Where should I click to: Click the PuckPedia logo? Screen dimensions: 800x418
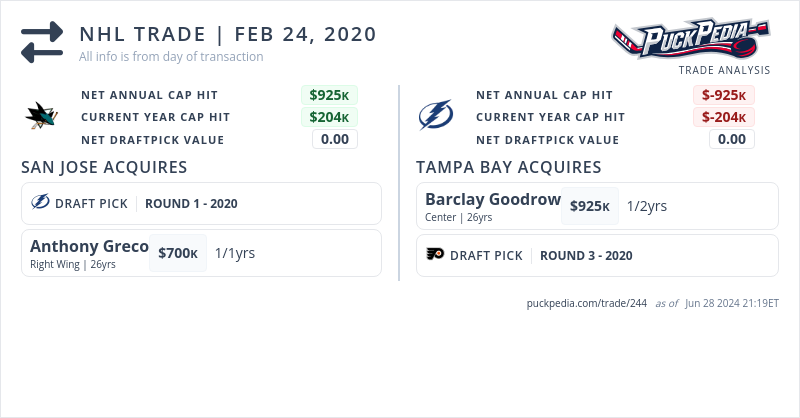(x=690, y=40)
